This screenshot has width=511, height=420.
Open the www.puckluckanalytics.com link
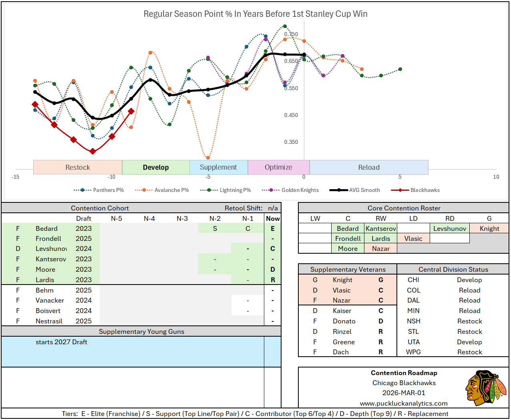coord(404,403)
